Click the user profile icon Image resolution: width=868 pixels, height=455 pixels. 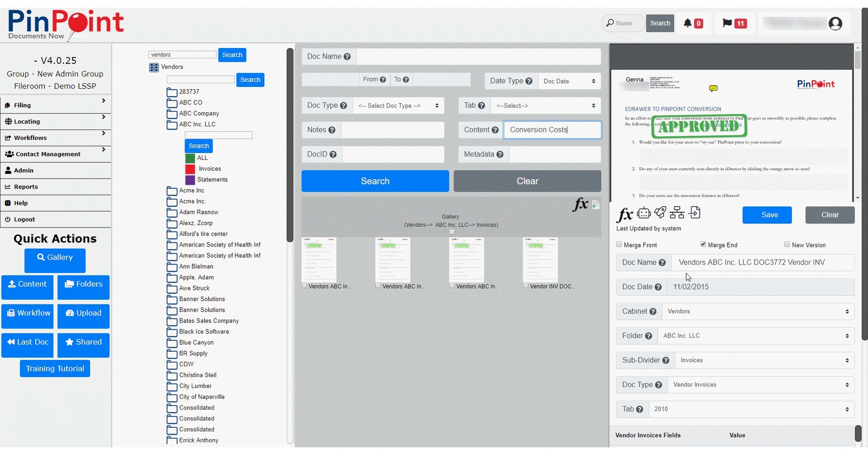836,23
